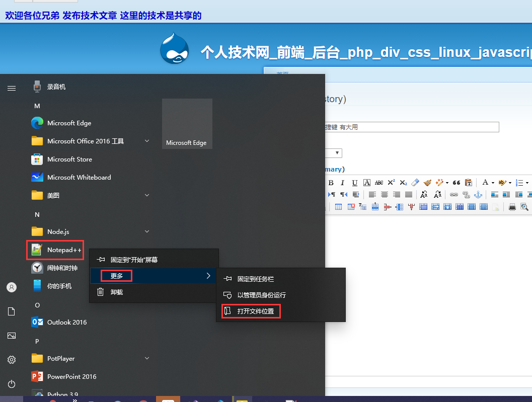This screenshot has width=532, height=402.
Task: Open the select box below the title field
Action: tap(334, 153)
